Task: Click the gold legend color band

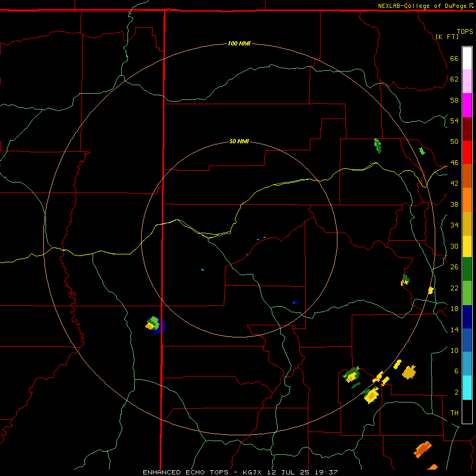Action: pyautogui.click(x=467, y=224)
